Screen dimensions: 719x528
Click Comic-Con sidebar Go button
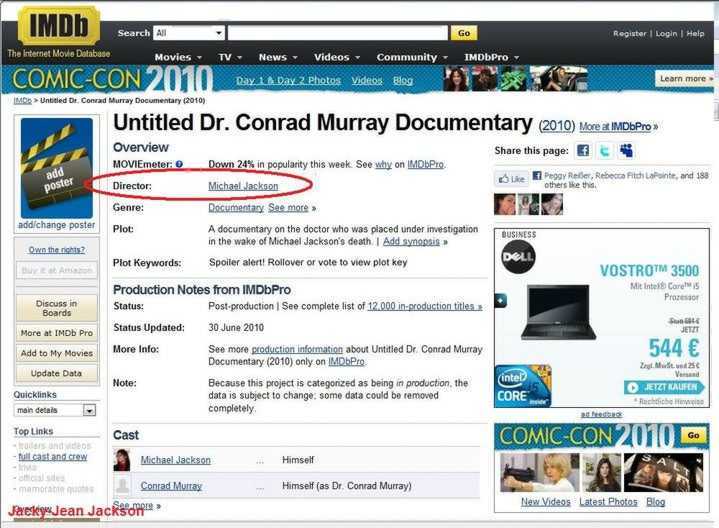point(693,435)
